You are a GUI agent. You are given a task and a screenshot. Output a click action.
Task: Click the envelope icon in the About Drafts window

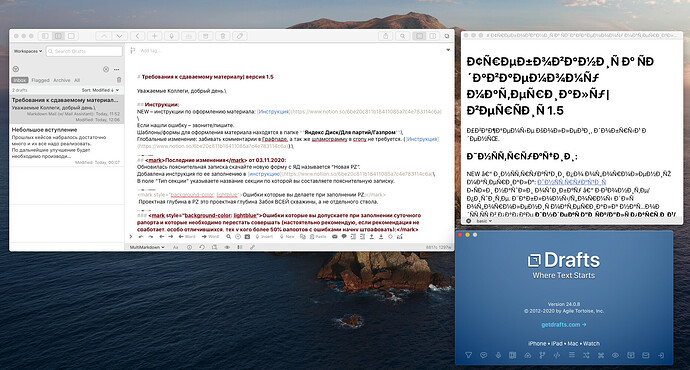click(646, 355)
